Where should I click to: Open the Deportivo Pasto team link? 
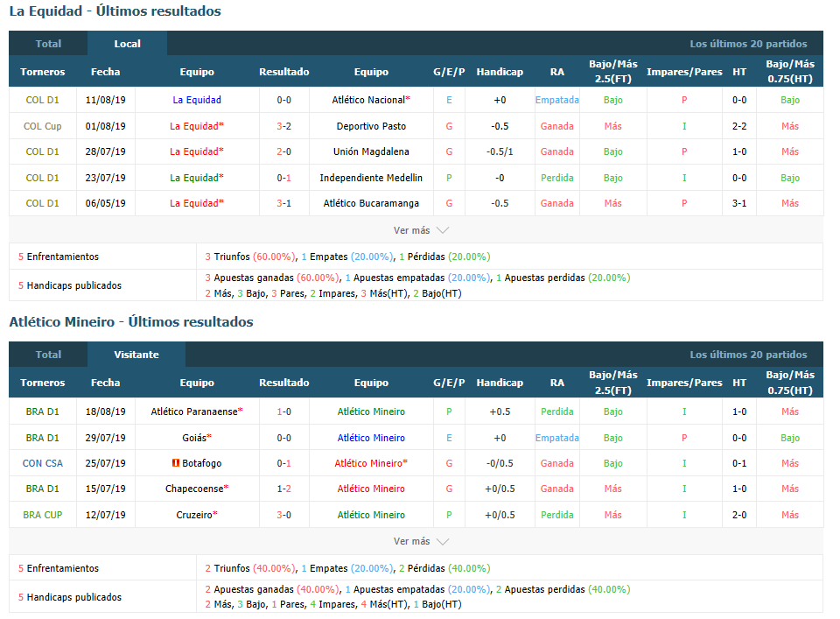tap(371, 126)
